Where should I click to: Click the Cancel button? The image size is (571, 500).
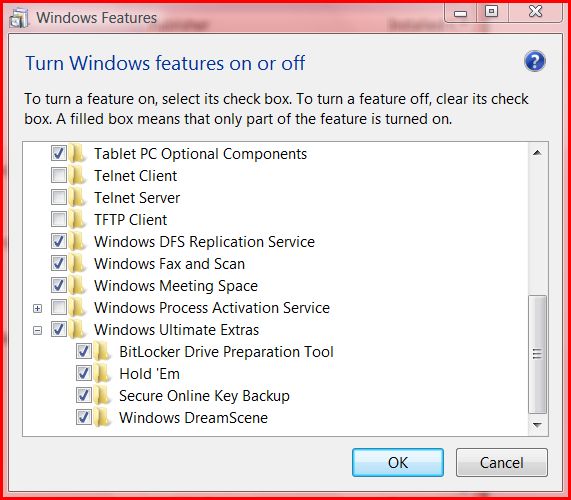tap(501, 462)
